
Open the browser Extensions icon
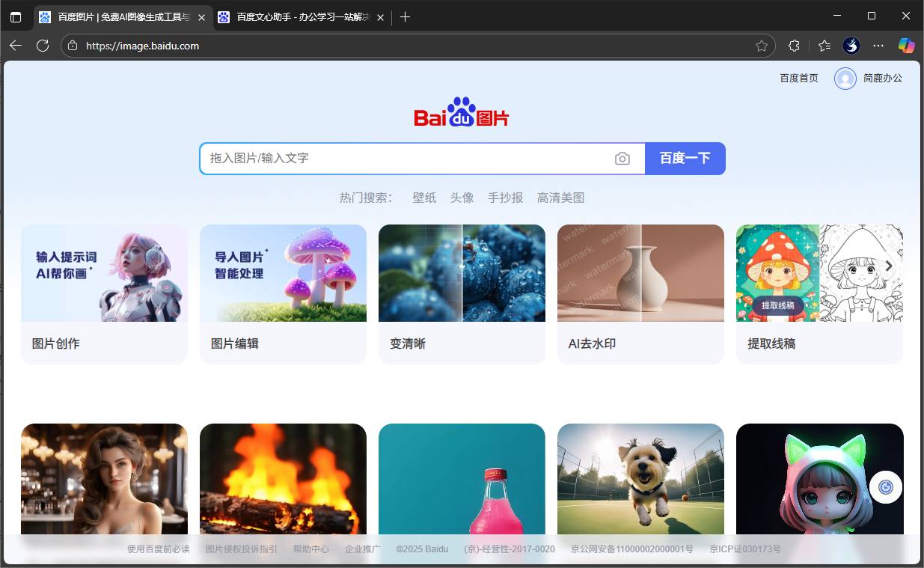tap(794, 46)
